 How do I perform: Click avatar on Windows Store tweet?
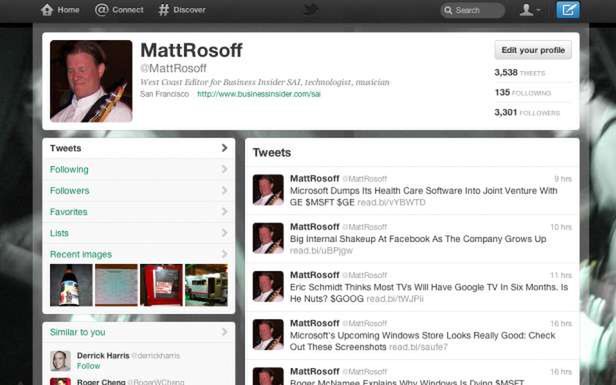268,335
